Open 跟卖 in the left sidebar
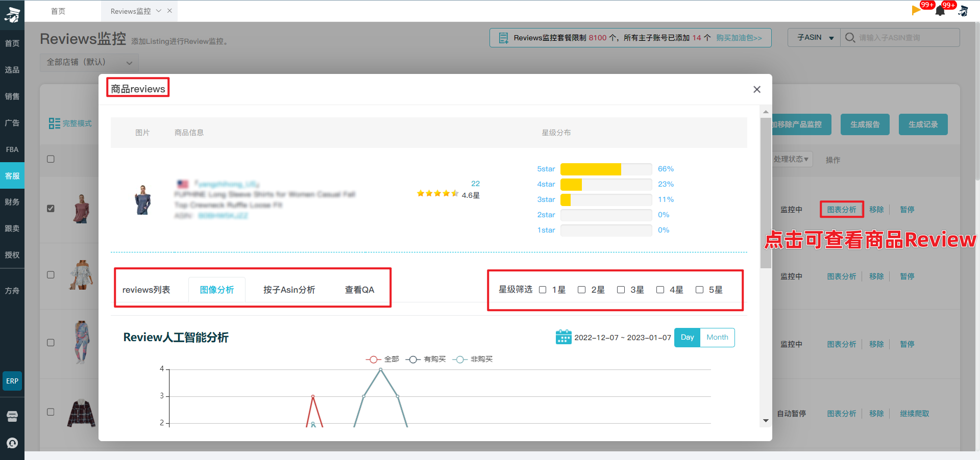This screenshot has height=460, width=980. [12, 228]
